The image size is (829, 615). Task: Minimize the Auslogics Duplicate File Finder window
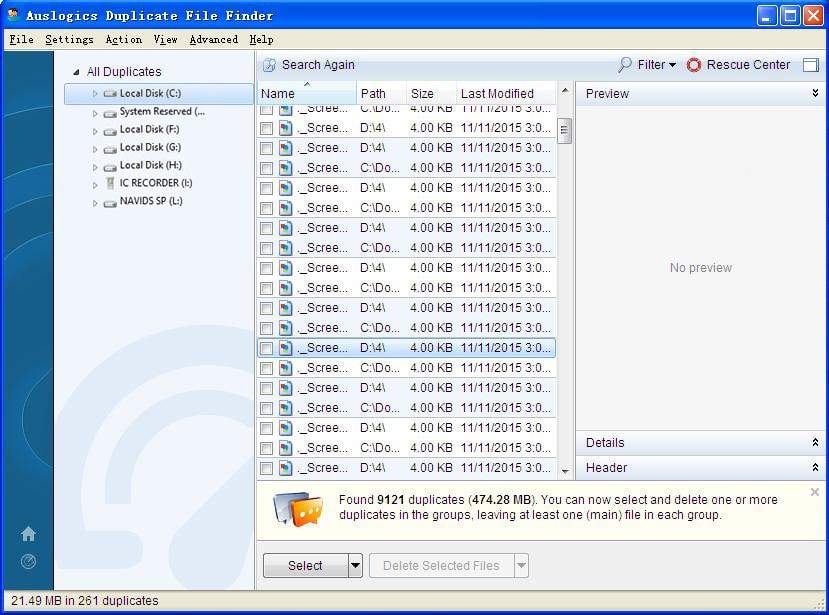pyautogui.click(x=767, y=15)
